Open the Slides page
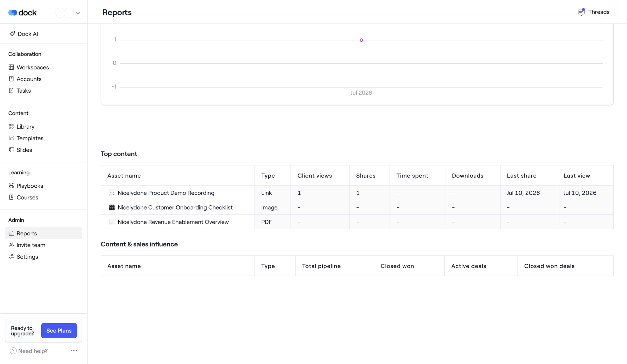627x364 pixels. click(24, 150)
